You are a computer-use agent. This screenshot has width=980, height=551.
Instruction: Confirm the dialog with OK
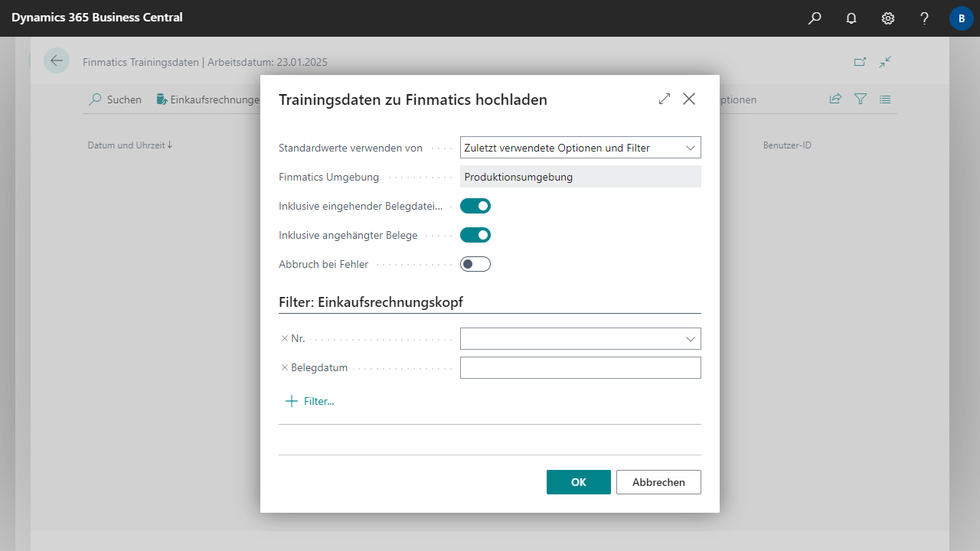tap(579, 482)
